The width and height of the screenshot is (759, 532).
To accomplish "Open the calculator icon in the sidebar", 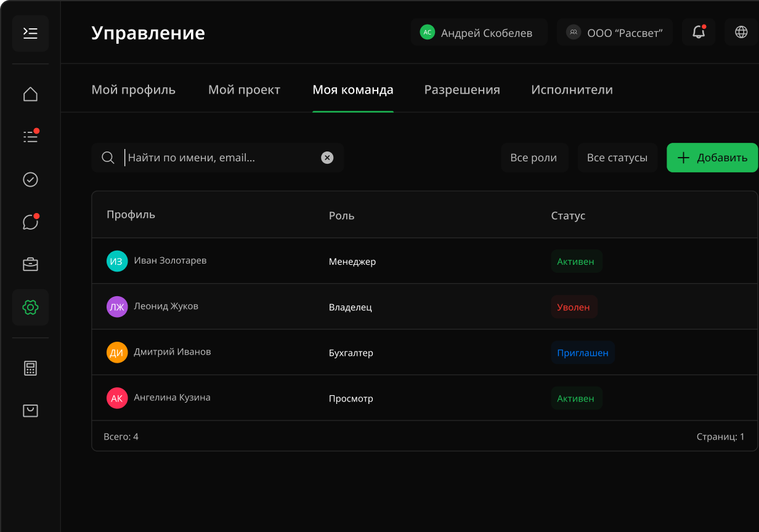I will coord(30,368).
